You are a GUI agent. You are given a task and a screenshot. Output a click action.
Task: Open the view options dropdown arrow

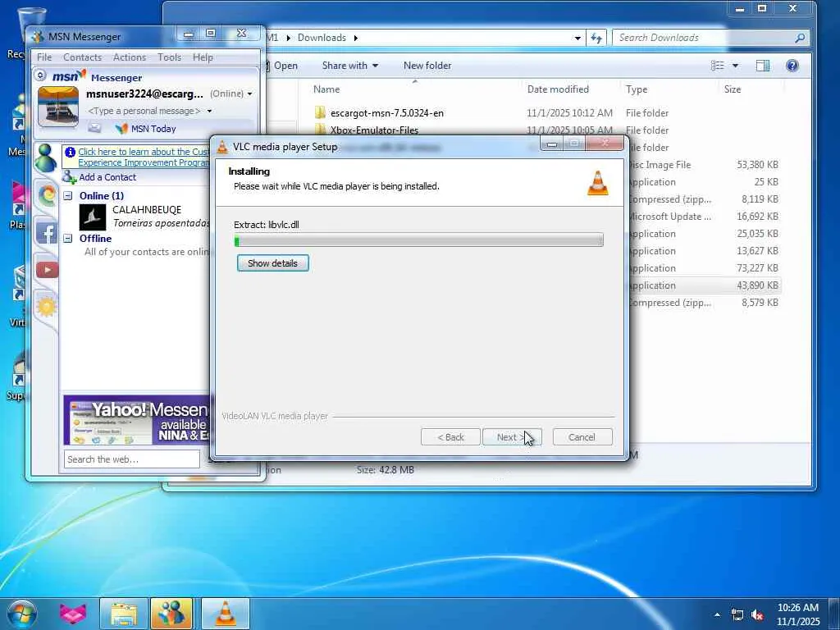click(735, 66)
